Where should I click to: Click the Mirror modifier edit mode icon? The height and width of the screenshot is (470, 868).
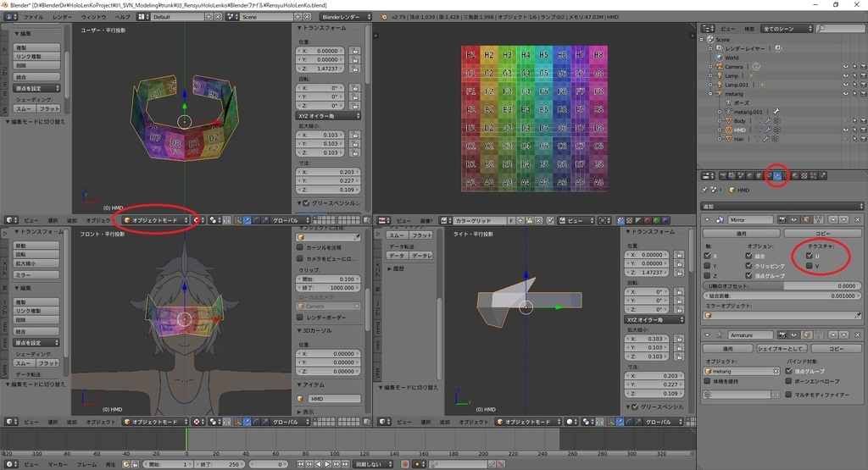[806, 219]
